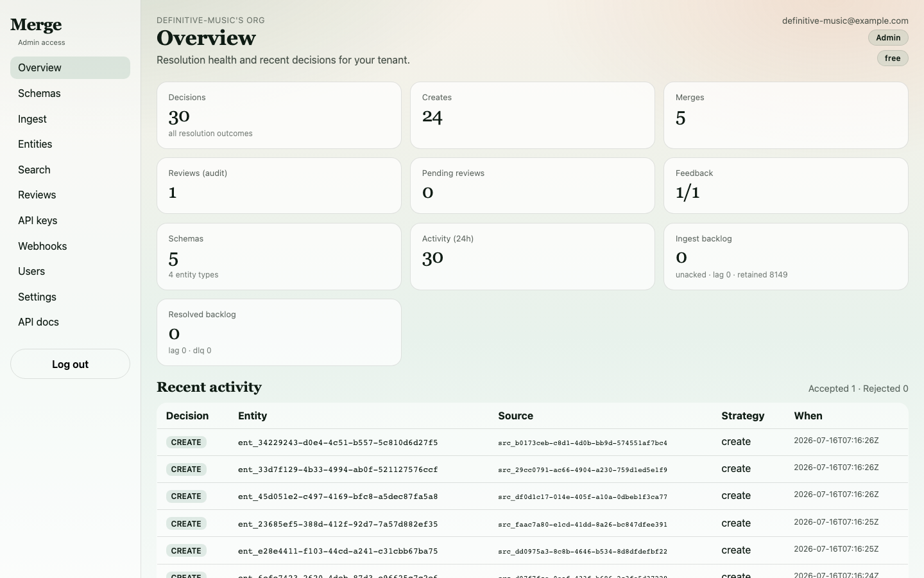The image size is (924, 578).
Task: Open the Overview page in sidebar
Action: [x=70, y=67]
